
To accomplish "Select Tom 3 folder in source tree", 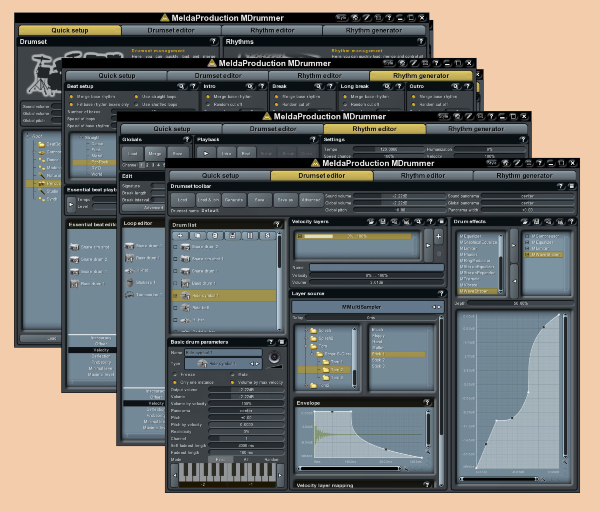I will pyautogui.click(x=332, y=378).
